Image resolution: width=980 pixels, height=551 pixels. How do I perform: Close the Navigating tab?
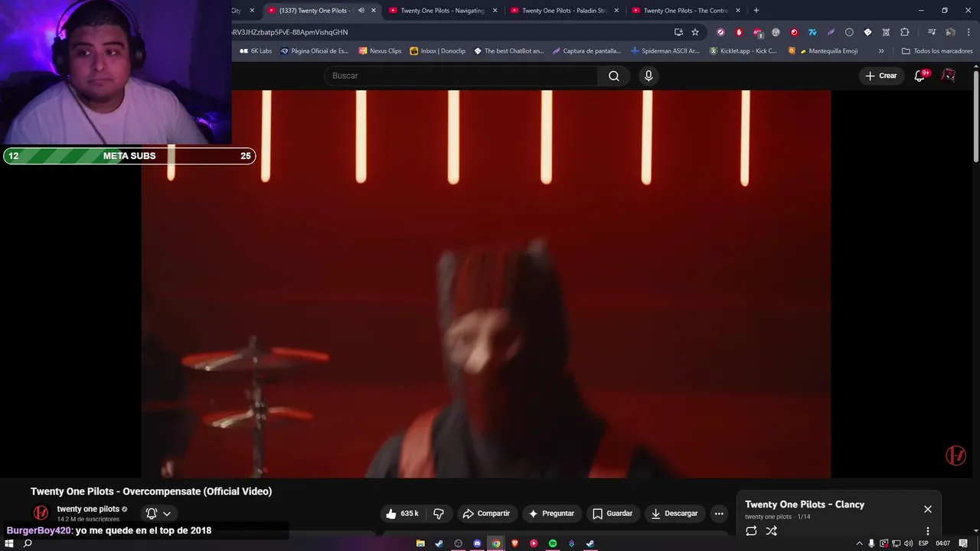point(495,11)
